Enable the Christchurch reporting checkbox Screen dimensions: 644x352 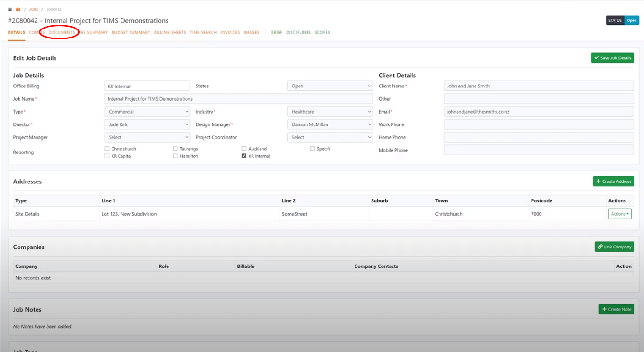pyautogui.click(x=107, y=148)
